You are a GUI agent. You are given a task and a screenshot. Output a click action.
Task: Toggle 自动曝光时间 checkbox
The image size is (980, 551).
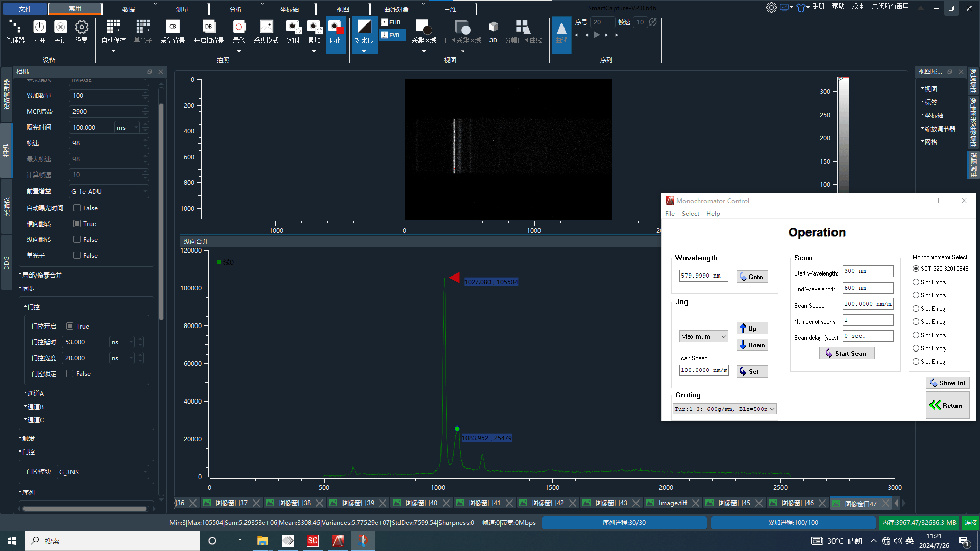77,208
